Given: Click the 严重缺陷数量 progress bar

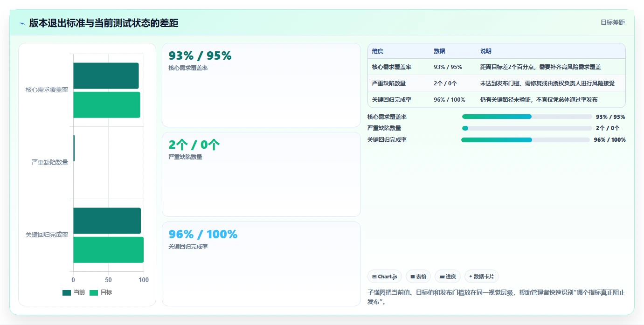Looking at the screenshot, I should pos(527,128).
